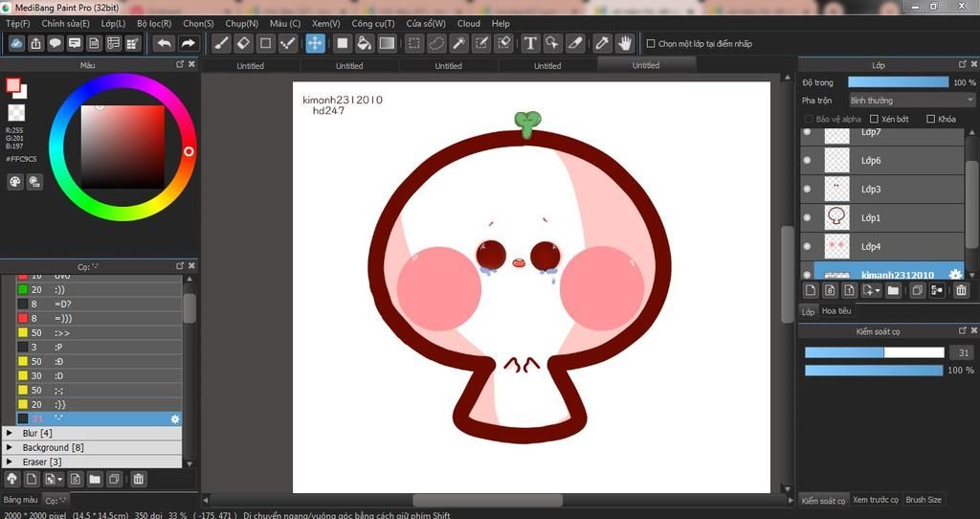Hide layer Lớp7
Viewport: 980px width, 519px height.
[807, 132]
